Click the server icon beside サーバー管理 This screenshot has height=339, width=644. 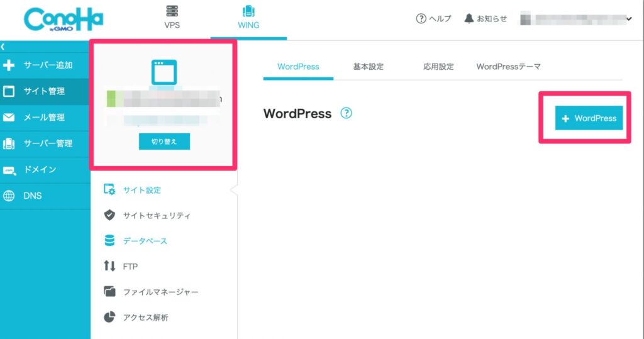9,143
